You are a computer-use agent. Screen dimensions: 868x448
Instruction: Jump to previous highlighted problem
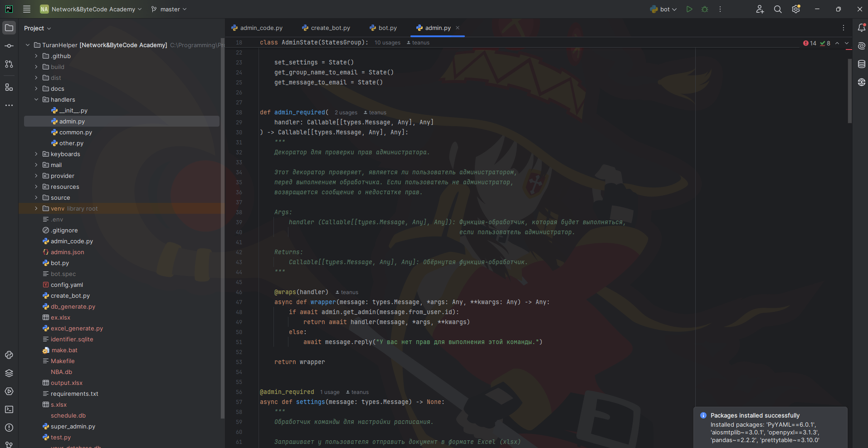pyautogui.click(x=837, y=43)
